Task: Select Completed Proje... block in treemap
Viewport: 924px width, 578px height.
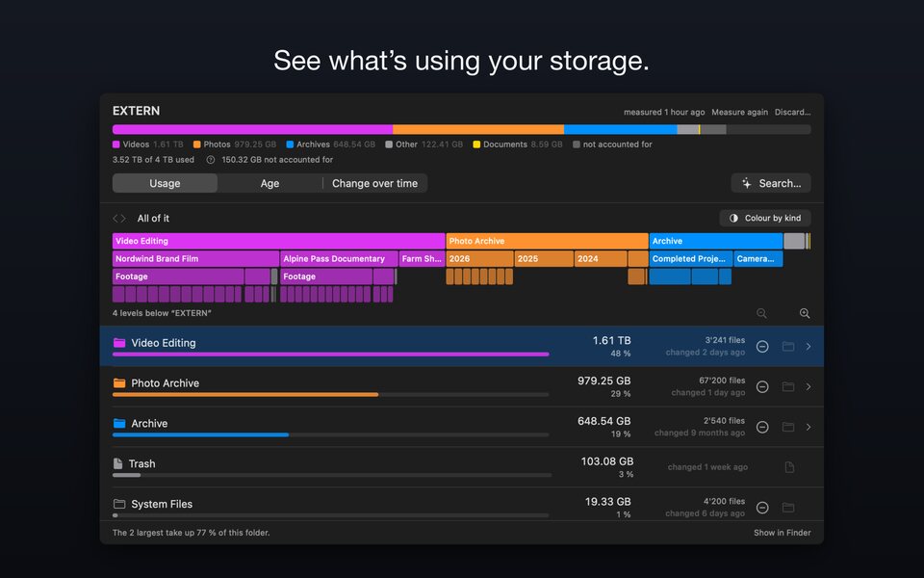Action: coord(691,258)
